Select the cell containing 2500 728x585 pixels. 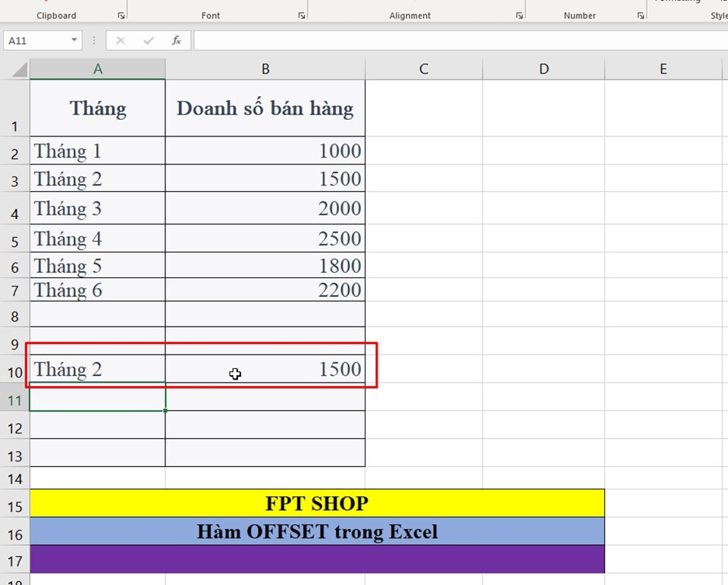pos(265,239)
